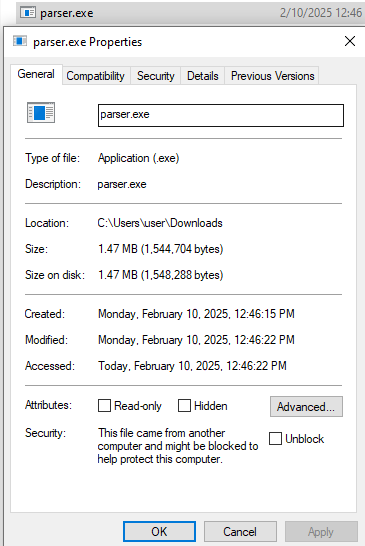
Task: Select the parser.exe row in file list
Action: 190,13
